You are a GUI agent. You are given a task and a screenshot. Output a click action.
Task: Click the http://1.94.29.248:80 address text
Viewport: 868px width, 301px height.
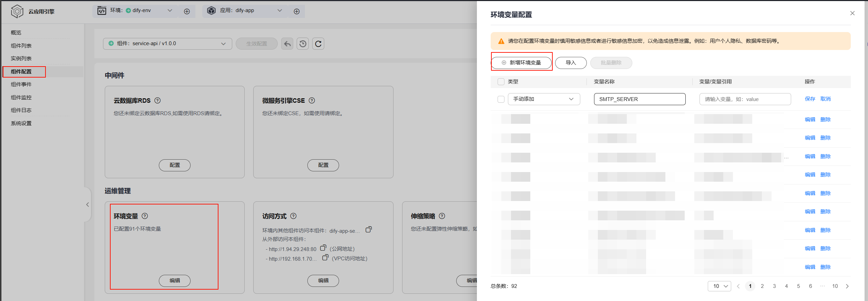(x=293, y=249)
